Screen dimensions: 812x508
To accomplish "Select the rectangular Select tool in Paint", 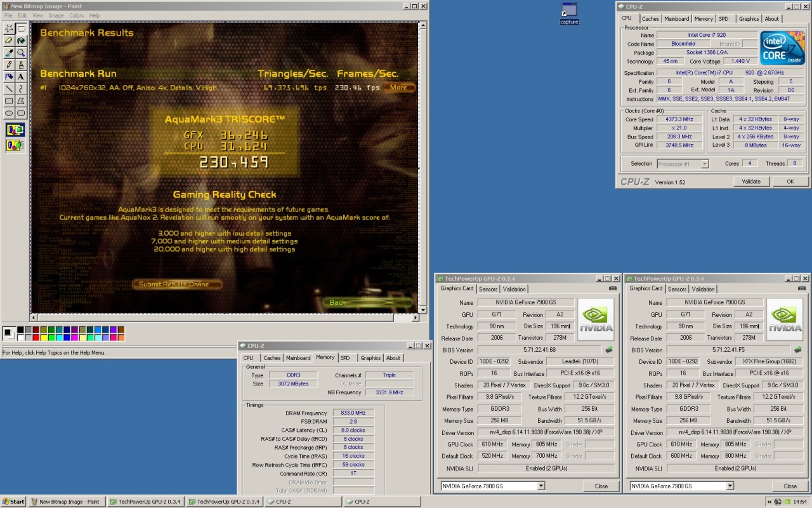I will pyautogui.click(x=21, y=29).
